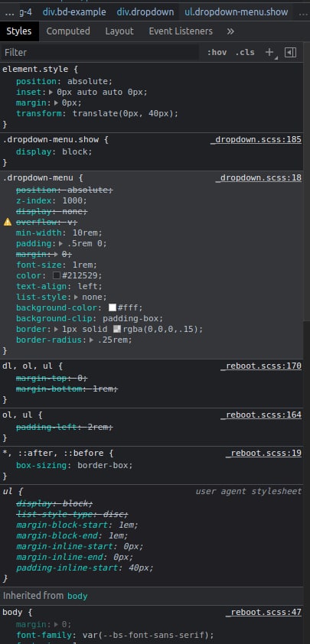The width and height of the screenshot is (310, 644).
Task: Open _dropdown.scss:18 source link
Action: pyautogui.click(x=258, y=178)
